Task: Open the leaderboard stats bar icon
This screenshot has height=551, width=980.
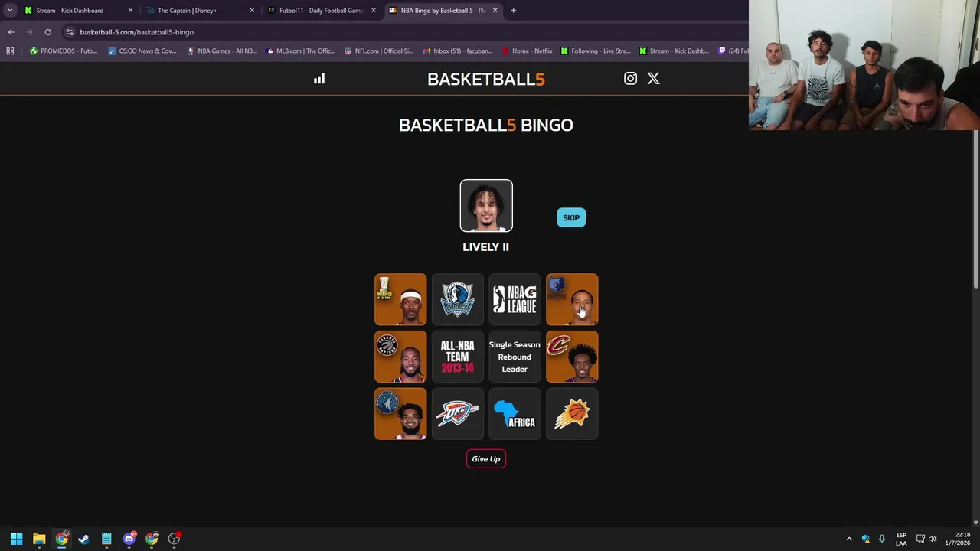Action: [319, 79]
